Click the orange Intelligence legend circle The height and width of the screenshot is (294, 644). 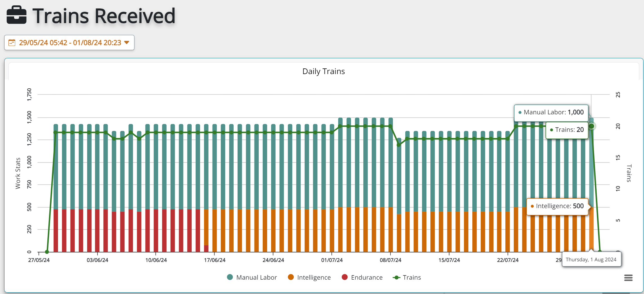pyautogui.click(x=291, y=277)
